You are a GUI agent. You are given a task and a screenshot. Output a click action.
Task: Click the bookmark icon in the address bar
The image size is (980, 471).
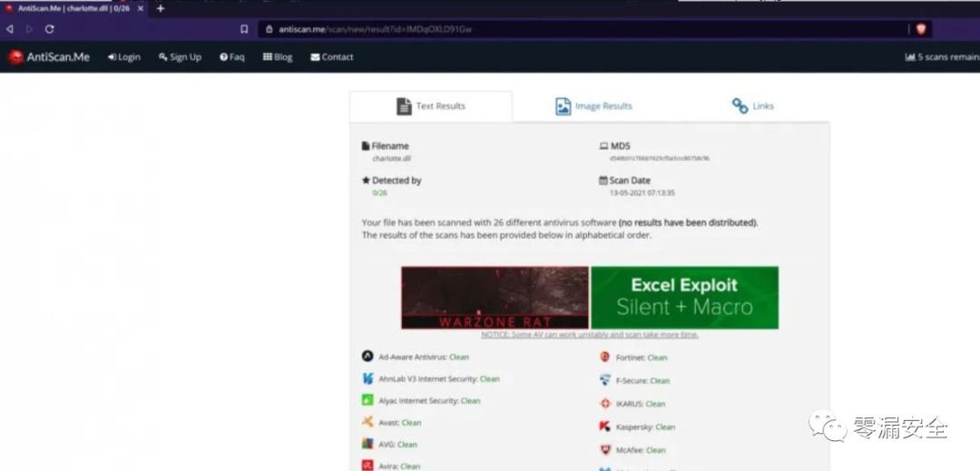(244, 29)
